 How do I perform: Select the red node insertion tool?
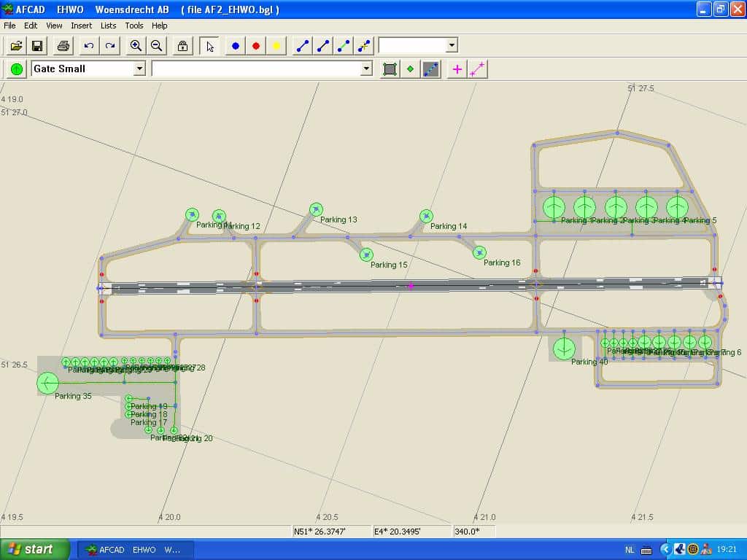point(255,45)
